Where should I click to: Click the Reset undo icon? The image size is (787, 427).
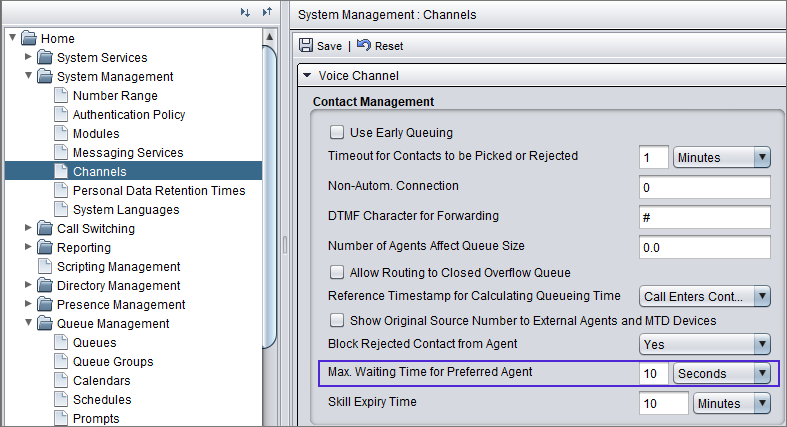click(363, 46)
